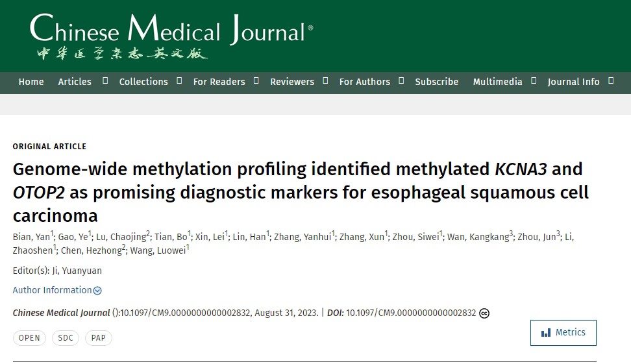Click the Creative Commons license icon
631x364 pixels.
(x=484, y=313)
